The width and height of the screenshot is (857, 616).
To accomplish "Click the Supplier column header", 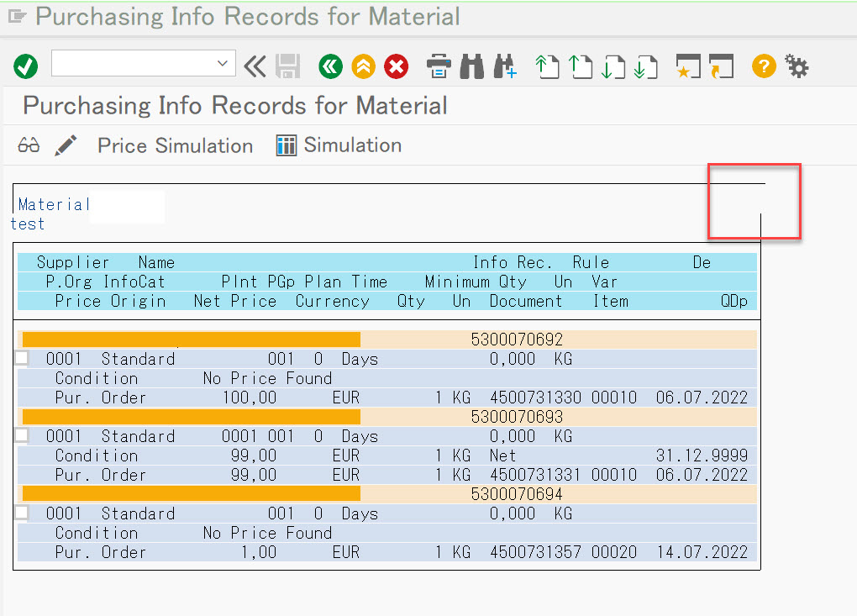I will click(x=73, y=262).
